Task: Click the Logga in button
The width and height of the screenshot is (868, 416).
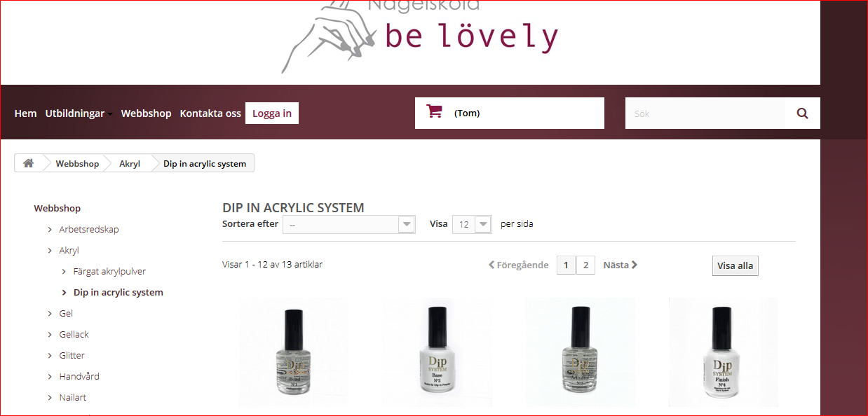Action: coord(272,113)
